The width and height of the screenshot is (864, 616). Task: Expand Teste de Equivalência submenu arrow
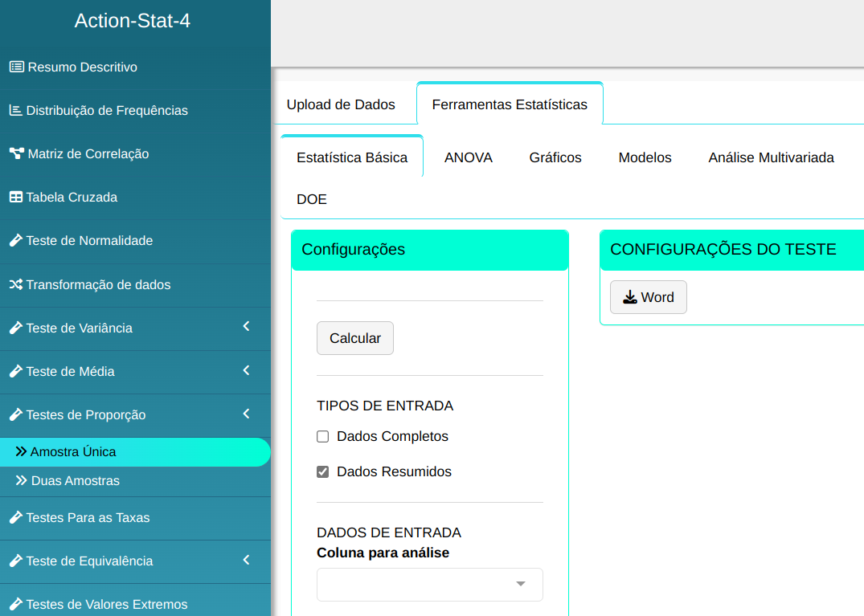point(247,560)
